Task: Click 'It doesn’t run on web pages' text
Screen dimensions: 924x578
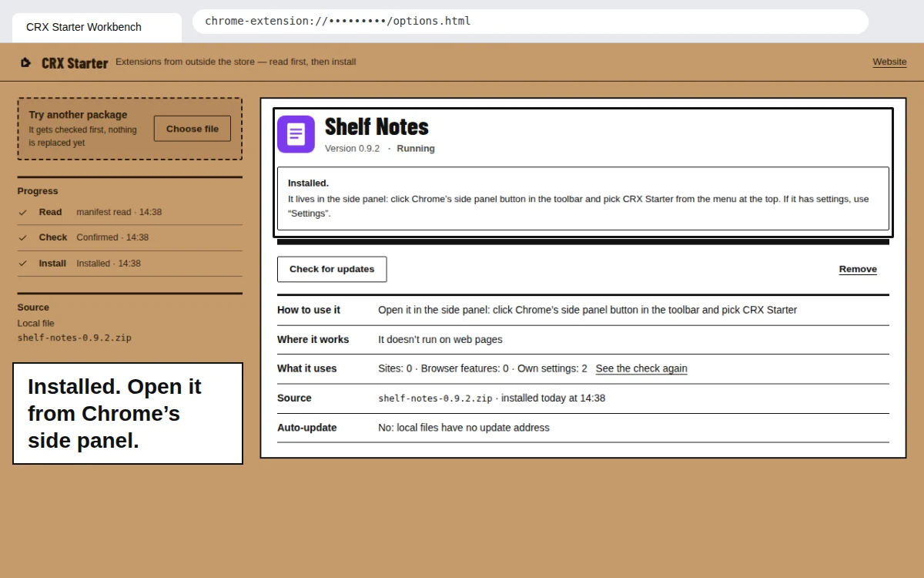Action: [440, 339]
